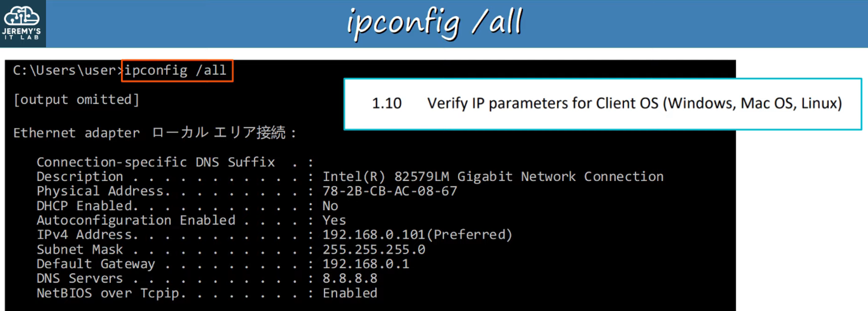Click the Intel(R) 82579LM Gigabit description value
The height and width of the screenshot is (311, 868).
point(493,176)
